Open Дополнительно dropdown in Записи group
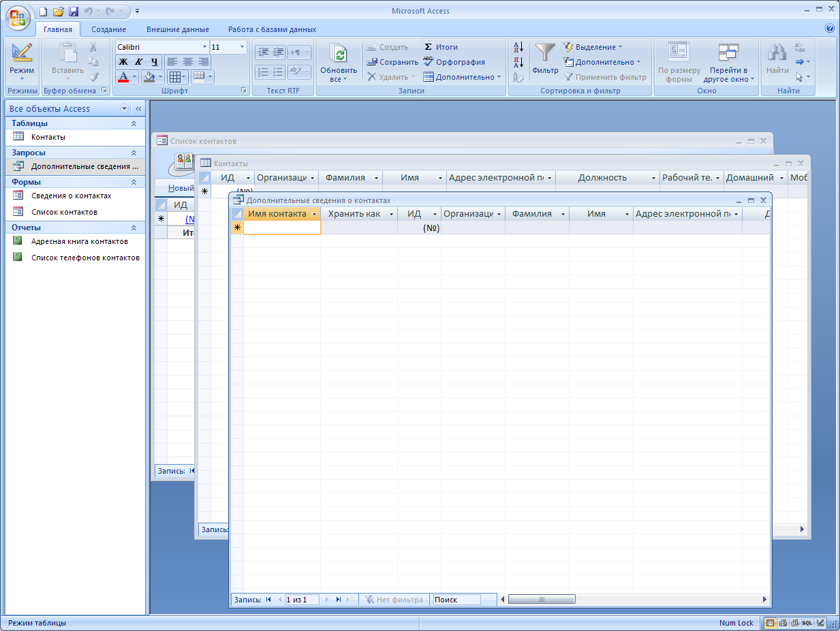 click(x=463, y=77)
